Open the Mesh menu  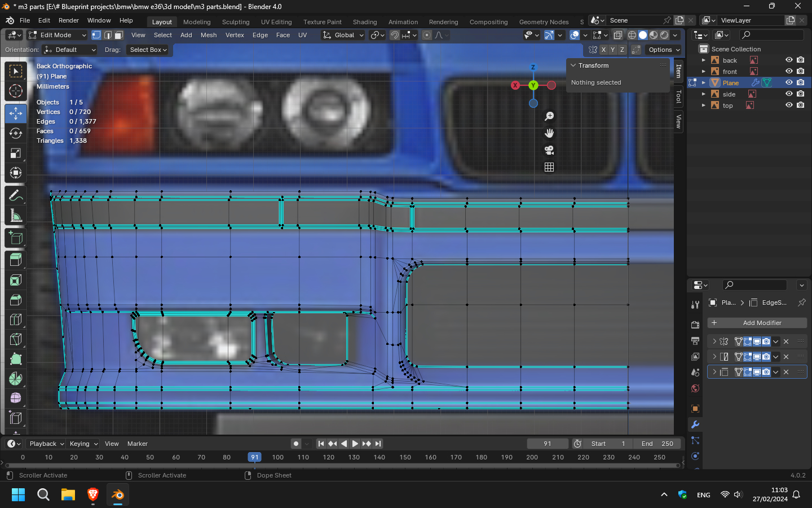(x=209, y=35)
